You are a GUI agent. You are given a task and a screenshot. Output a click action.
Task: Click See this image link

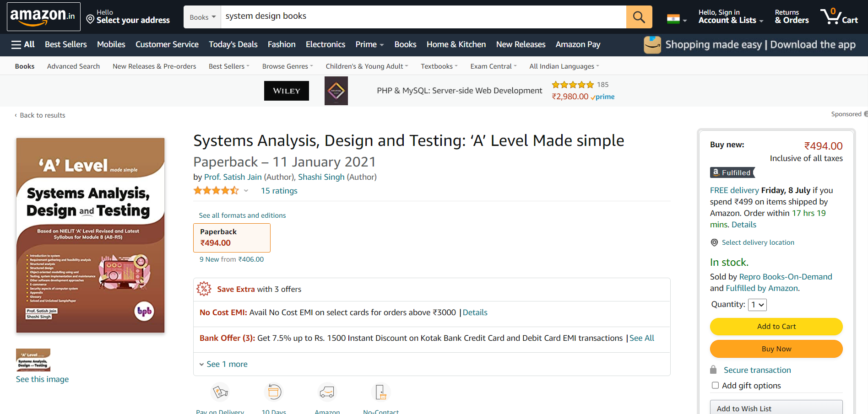[x=42, y=379]
